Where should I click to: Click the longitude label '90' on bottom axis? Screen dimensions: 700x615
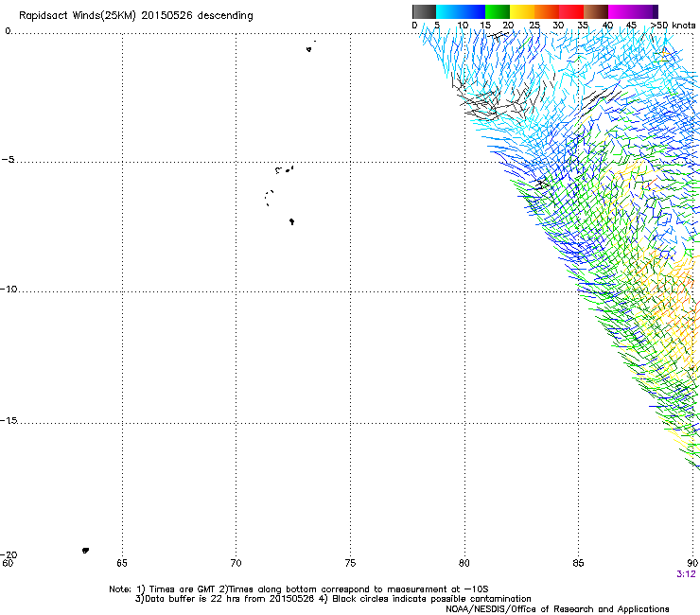coord(692,563)
